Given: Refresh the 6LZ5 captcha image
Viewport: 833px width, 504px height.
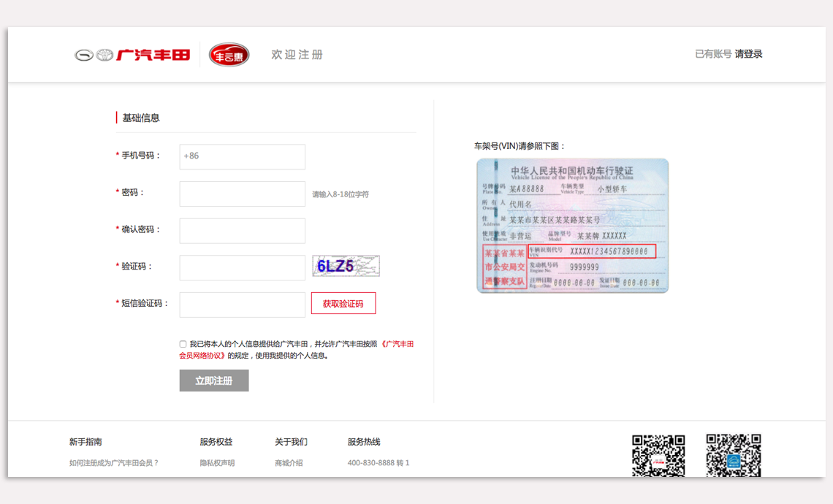Looking at the screenshot, I should pos(346,266).
